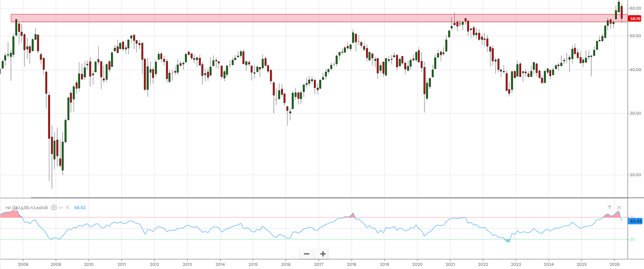
Task: Expand the RSI indicator chevron menu
Action: pos(61,207)
